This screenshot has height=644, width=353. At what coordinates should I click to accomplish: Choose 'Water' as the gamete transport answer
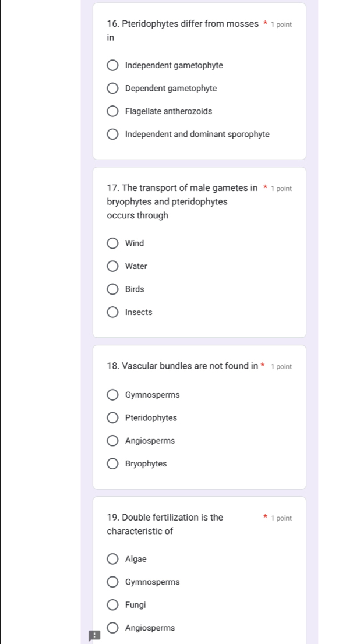click(x=112, y=266)
